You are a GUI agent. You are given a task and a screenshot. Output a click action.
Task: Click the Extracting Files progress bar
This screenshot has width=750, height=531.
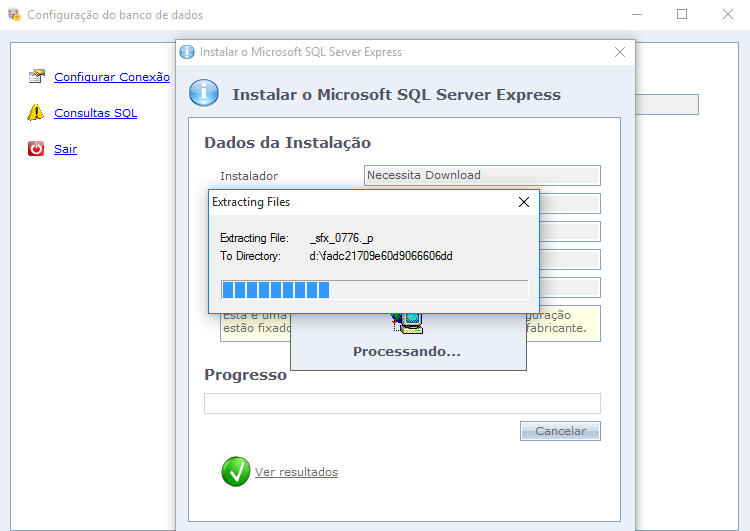[x=375, y=290]
